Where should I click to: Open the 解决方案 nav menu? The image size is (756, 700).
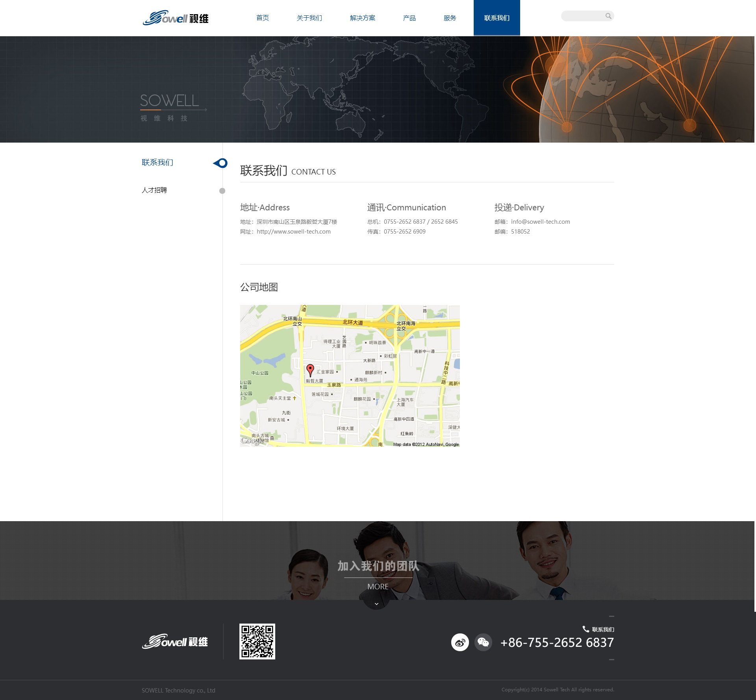tap(362, 18)
